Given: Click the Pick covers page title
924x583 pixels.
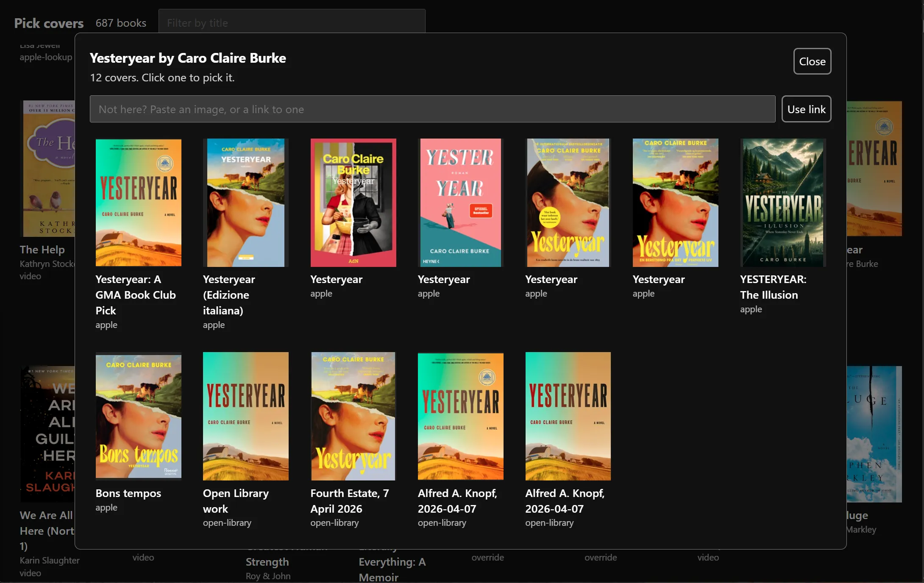Looking at the screenshot, I should point(49,23).
